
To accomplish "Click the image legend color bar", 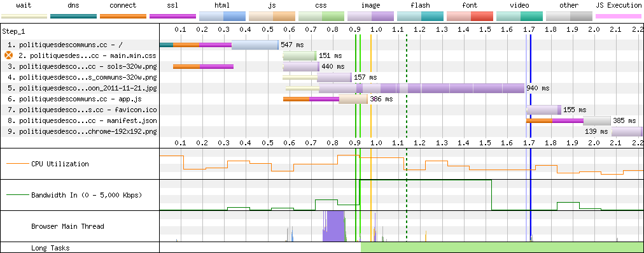I will [371, 17].
